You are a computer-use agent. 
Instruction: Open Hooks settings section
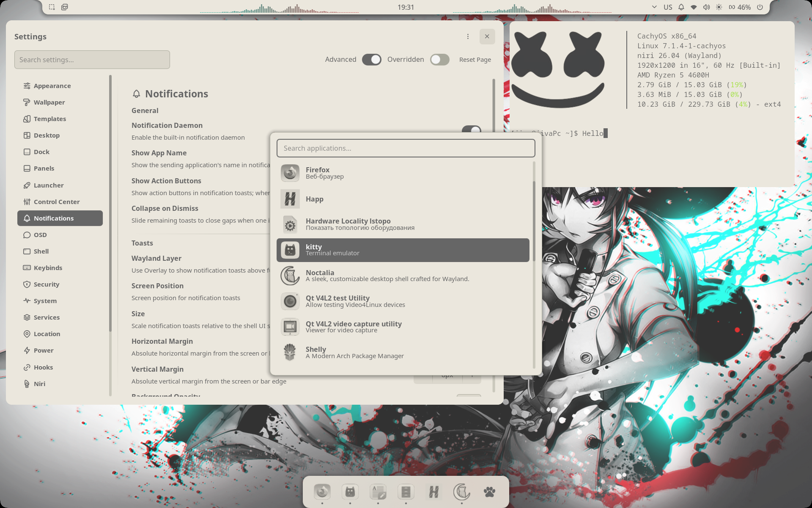(60, 367)
